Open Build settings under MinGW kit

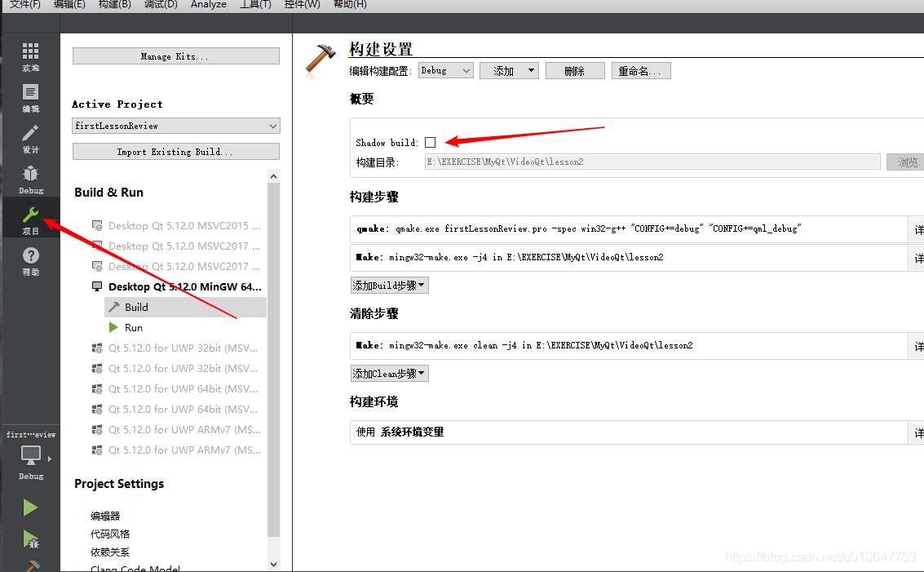pos(186,308)
